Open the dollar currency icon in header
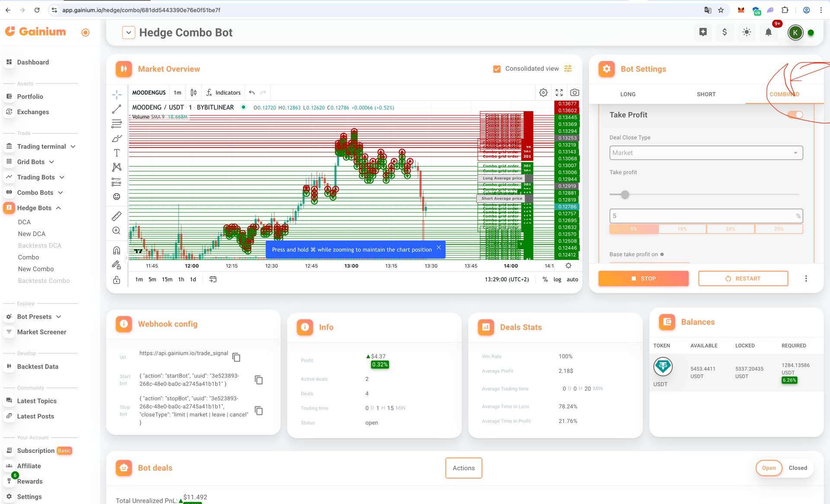The width and height of the screenshot is (830, 504). tap(725, 32)
